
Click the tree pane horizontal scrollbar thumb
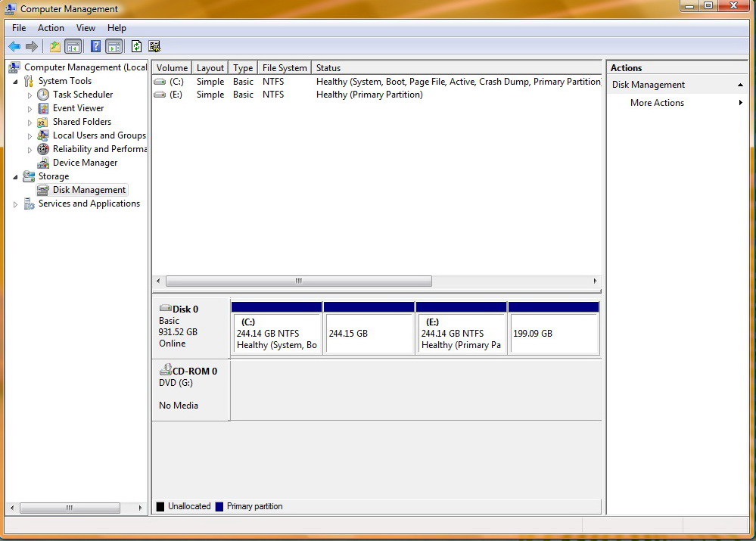point(70,508)
